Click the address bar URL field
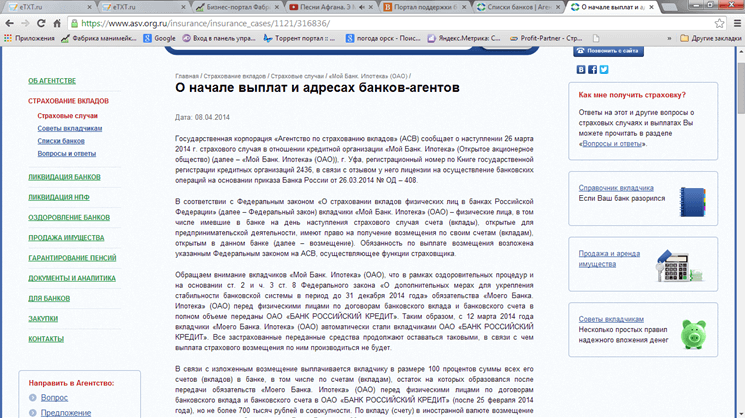 point(390,23)
